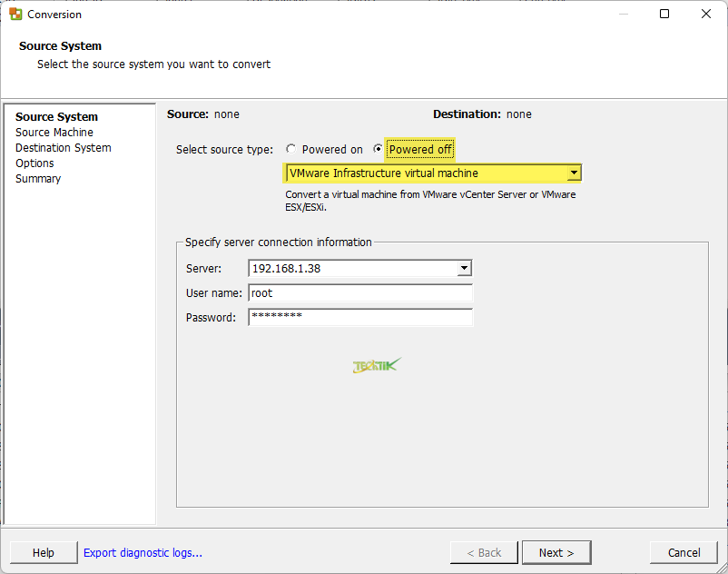Go to Source System step
Image resolution: width=728 pixels, height=574 pixels.
click(x=56, y=116)
